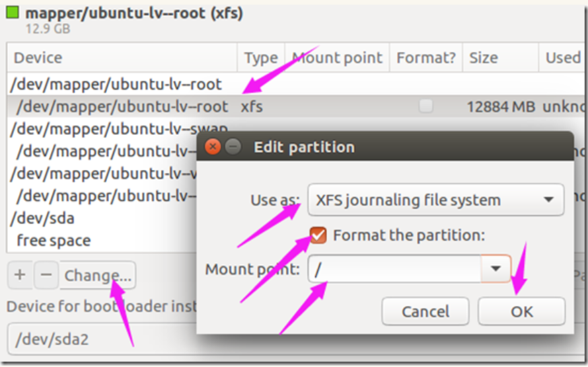Select parent /dev/mapper/ubuntu-lv--root device row
The width and height of the screenshot is (588, 367).
click(296, 84)
